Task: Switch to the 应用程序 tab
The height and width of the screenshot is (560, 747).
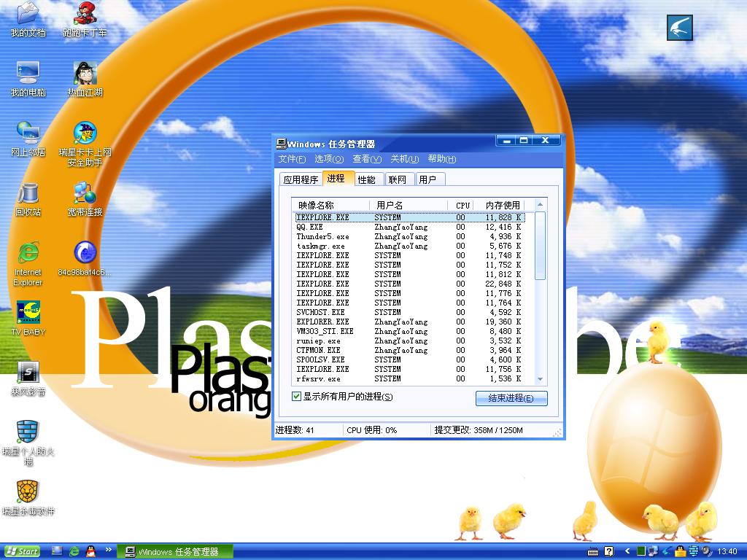Action: [x=301, y=179]
